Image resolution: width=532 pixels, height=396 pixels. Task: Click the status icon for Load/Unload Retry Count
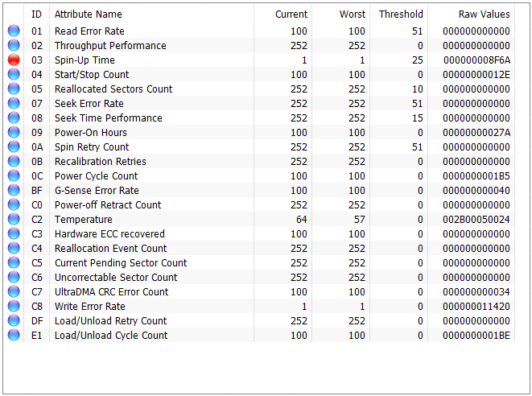14,320
